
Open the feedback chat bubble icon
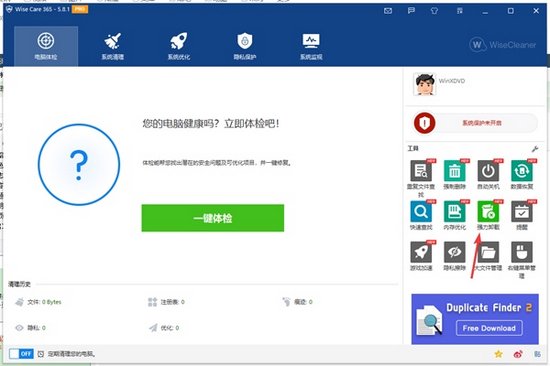411,11
